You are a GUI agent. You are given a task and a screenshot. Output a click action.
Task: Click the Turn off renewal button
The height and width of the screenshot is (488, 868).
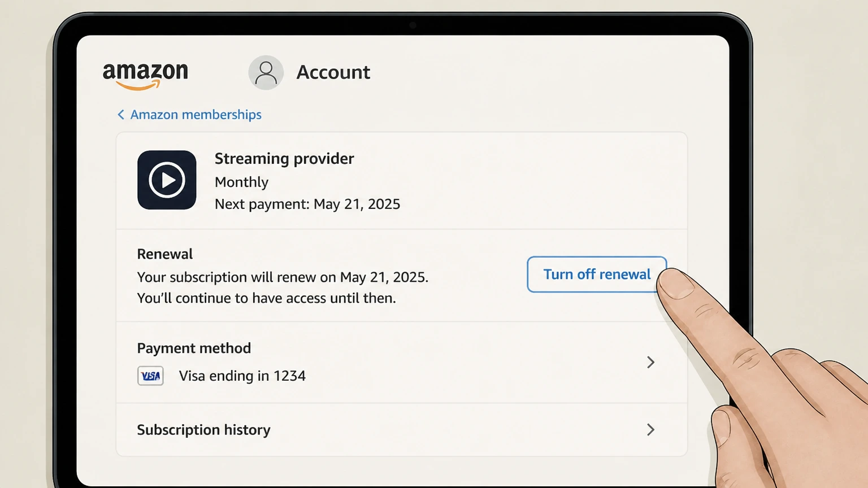tap(597, 274)
